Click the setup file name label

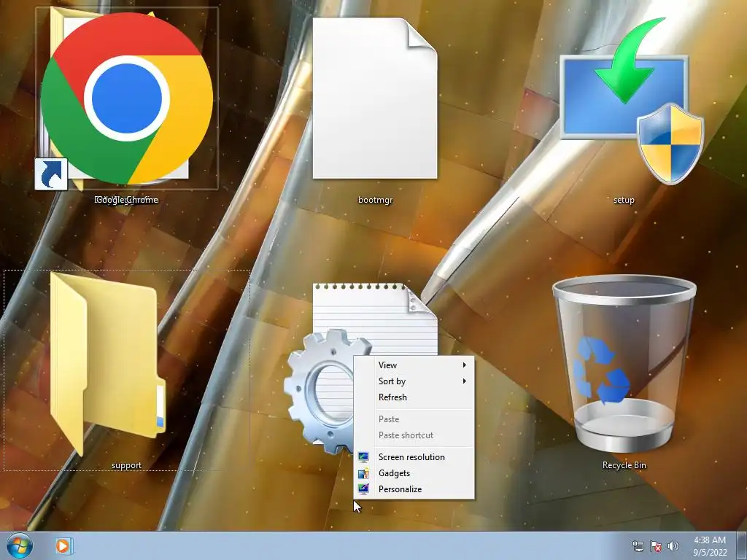(x=624, y=200)
